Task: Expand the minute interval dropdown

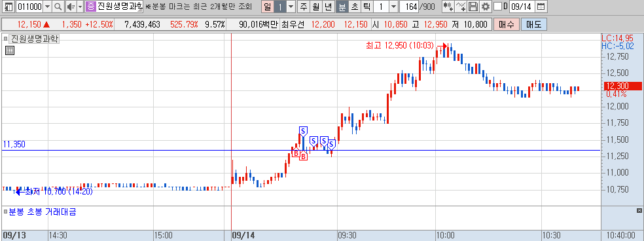Action: point(393,7)
